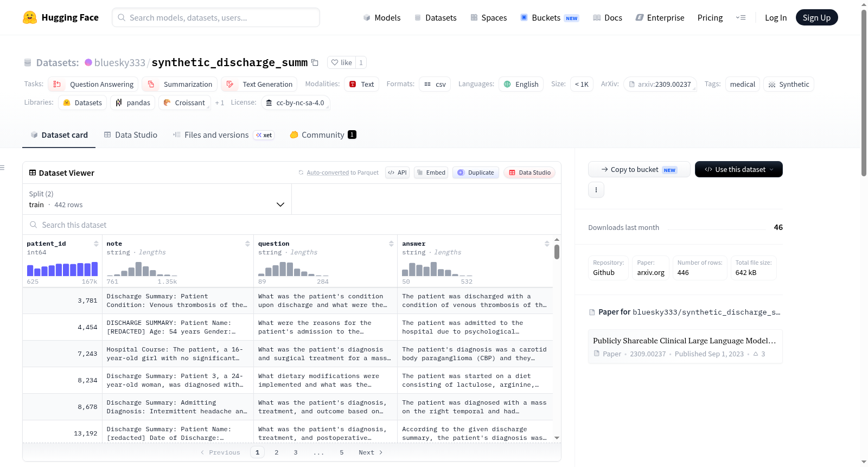Open the Split train dropdown

[157, 199]
